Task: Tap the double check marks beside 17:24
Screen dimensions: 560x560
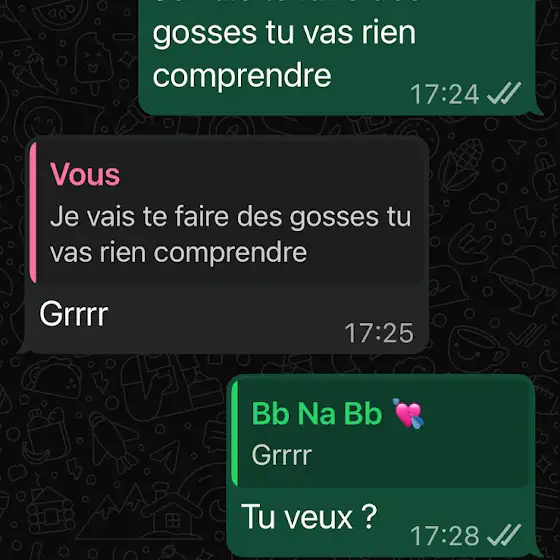Action: click(504, 93)
